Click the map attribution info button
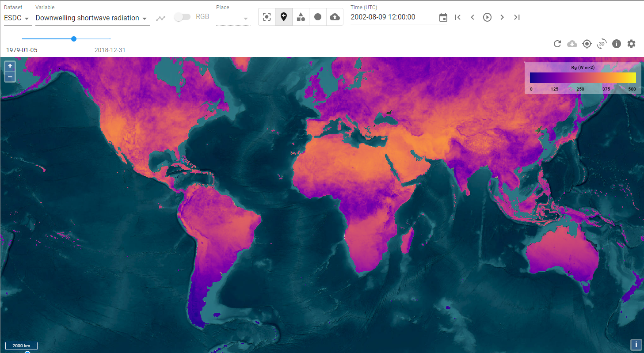This screenshot has width=644, height=353. (636, 344)
